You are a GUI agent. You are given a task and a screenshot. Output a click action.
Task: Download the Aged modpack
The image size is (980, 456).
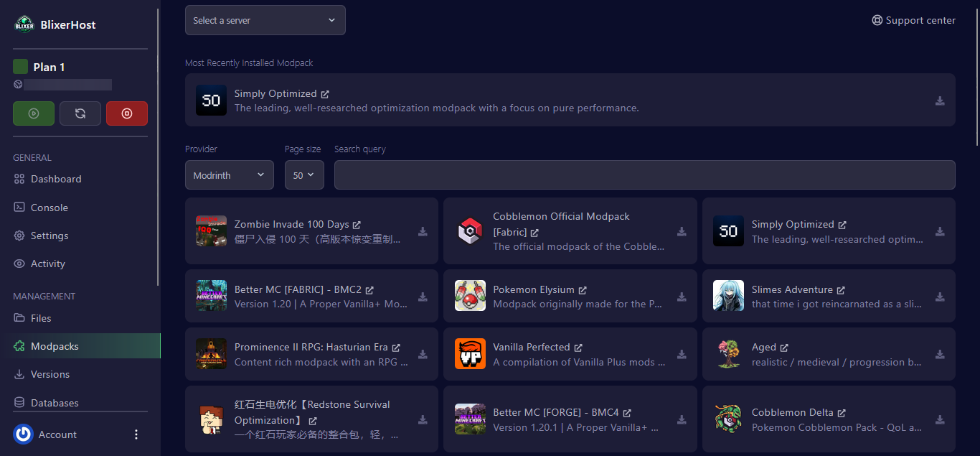940,354
